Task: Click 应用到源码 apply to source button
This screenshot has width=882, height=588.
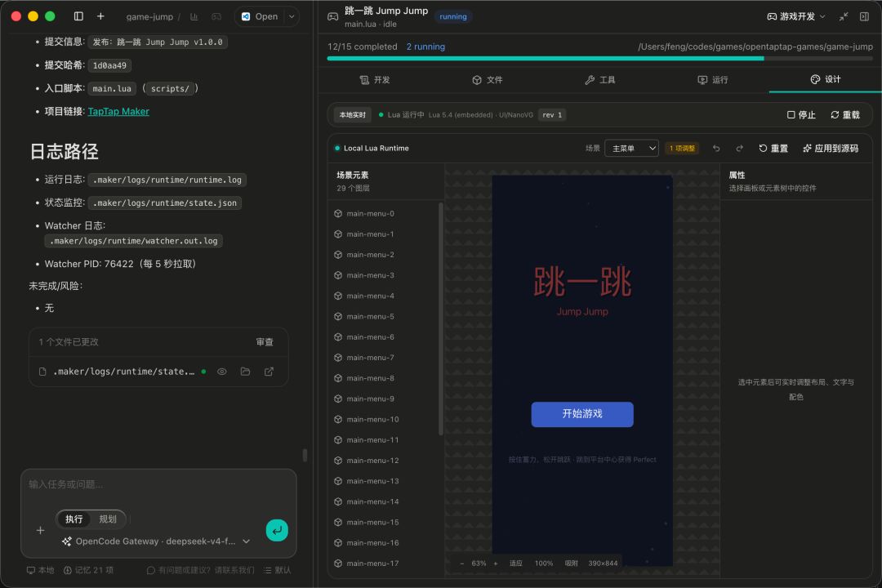Action: pos(831,148)
